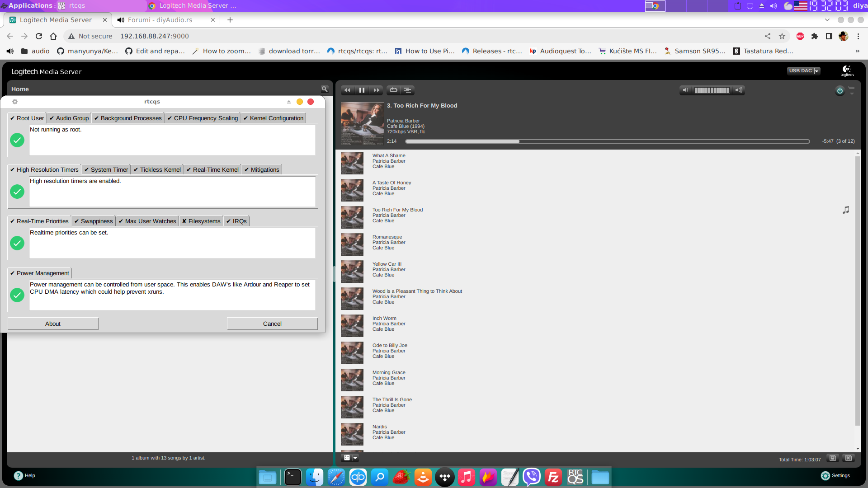Image resolution: width=868 pixels, height=488 pixels.
Task: Skip to previous track button
Action: (x=347, y=90)
